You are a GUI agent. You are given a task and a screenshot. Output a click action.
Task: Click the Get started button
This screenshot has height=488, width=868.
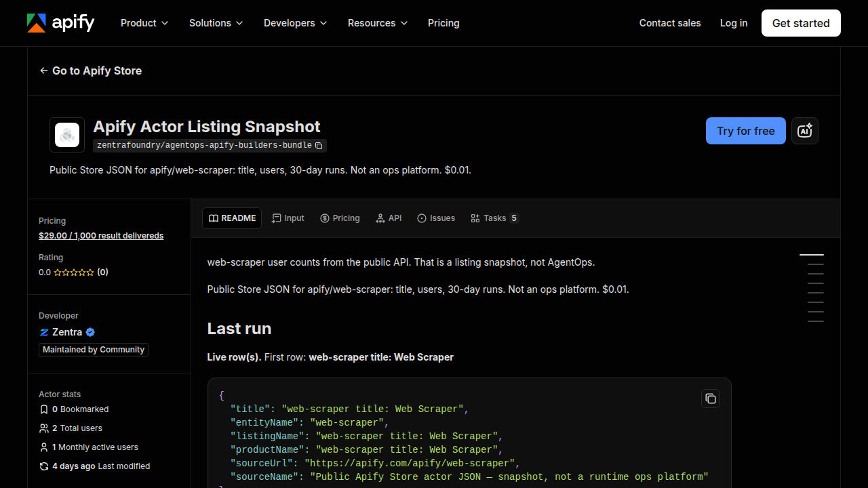(x=801, y=23)
